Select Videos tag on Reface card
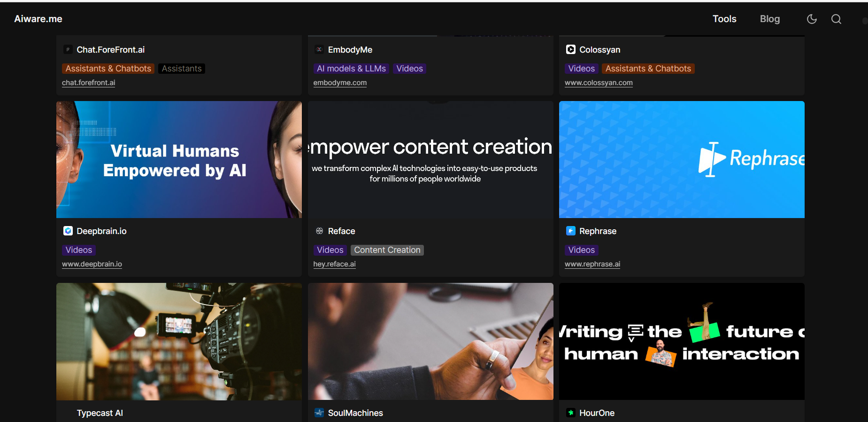Screen dimensions: 868x422 coord(330,250)
